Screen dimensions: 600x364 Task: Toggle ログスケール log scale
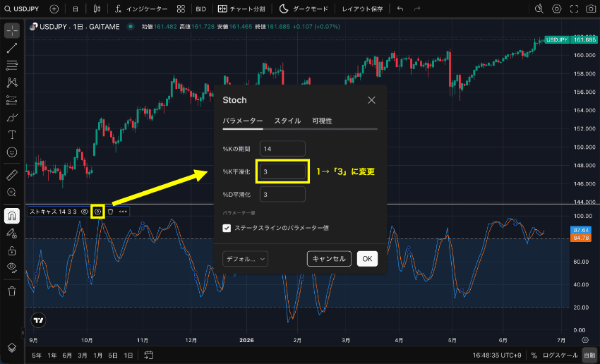point(560,356)
